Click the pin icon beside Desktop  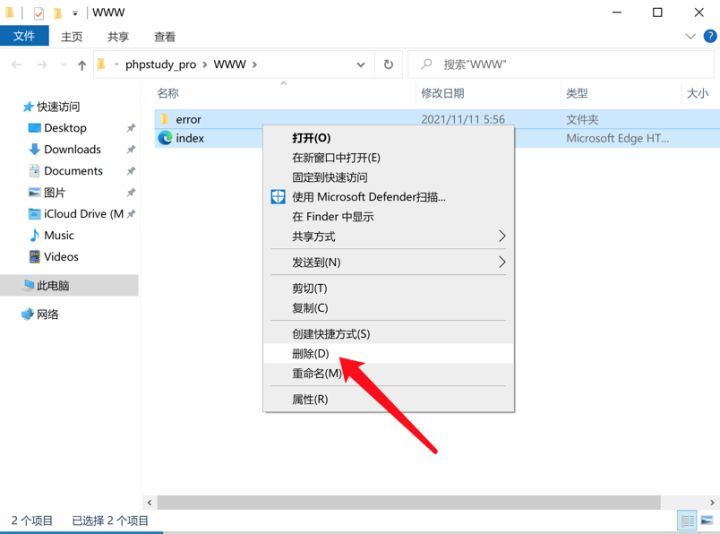tap(131, 128)
